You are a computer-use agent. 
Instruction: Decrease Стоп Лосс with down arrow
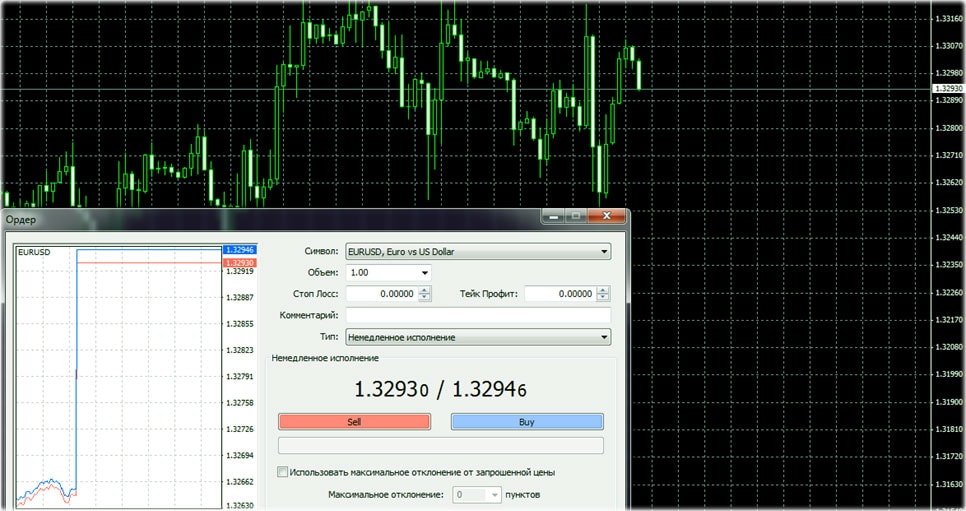(425, 298)
